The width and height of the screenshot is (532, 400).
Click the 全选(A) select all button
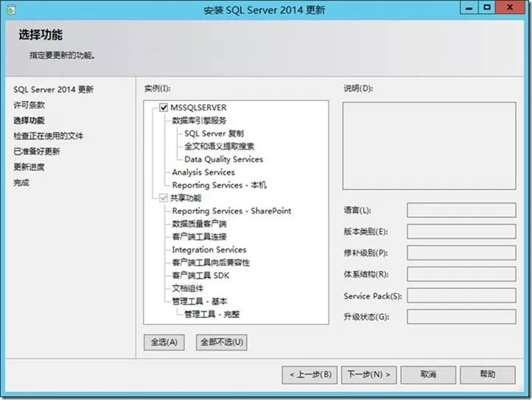pos(164,342)
